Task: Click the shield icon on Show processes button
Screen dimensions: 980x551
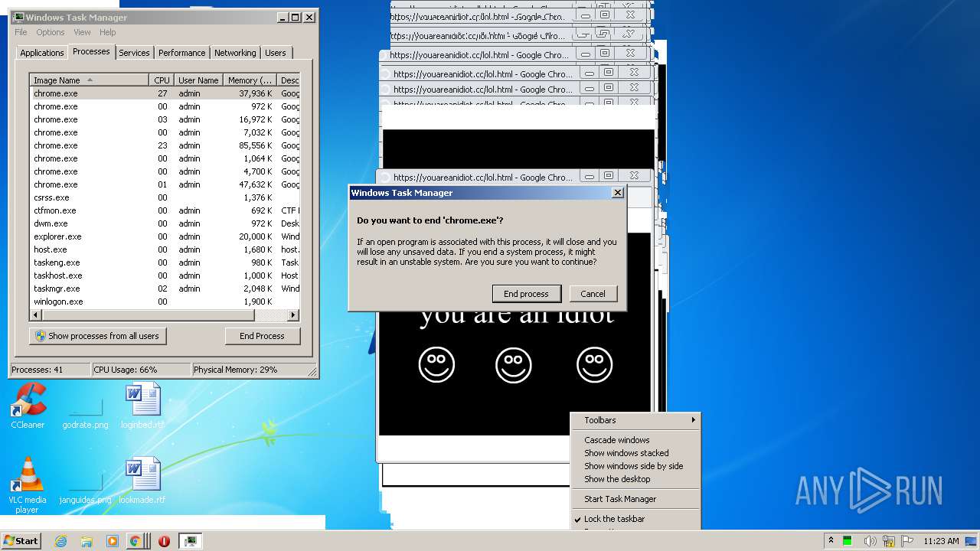Action: point(41,336)
